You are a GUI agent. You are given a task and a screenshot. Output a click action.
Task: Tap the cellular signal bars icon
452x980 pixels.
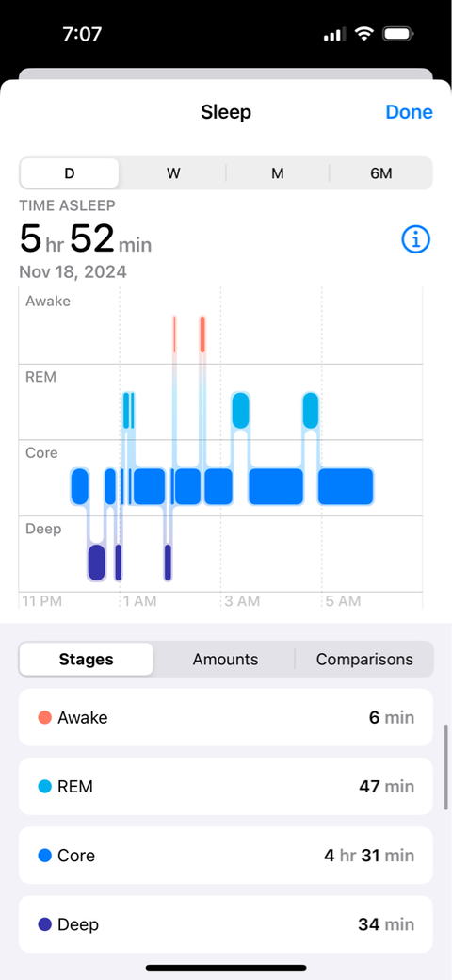coord(335,35)
